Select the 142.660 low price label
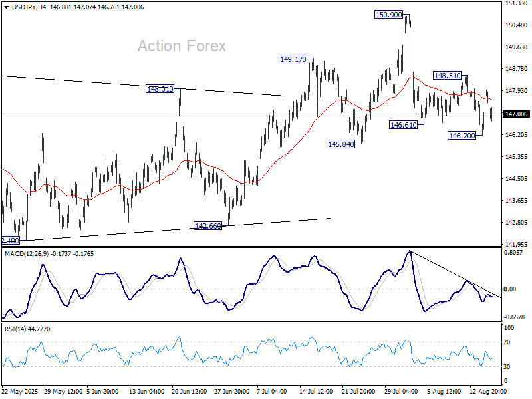The image size is (532, 399). [207, 225]
